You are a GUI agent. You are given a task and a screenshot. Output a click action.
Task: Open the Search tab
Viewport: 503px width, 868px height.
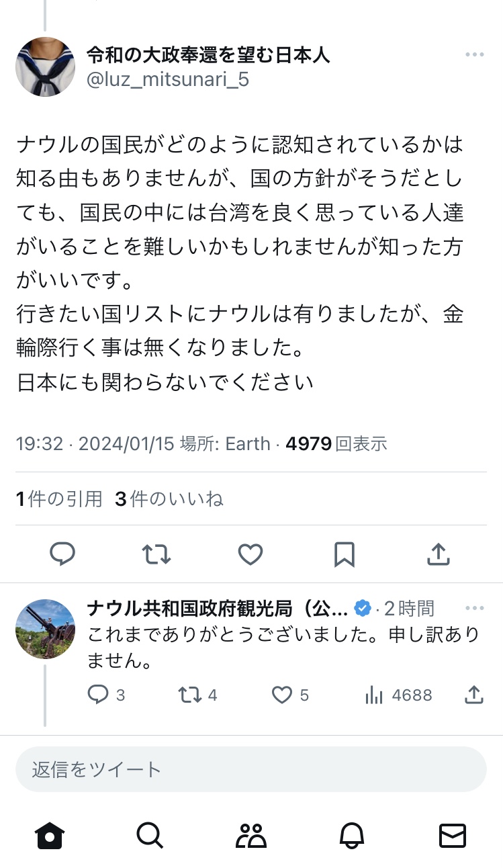149,836
